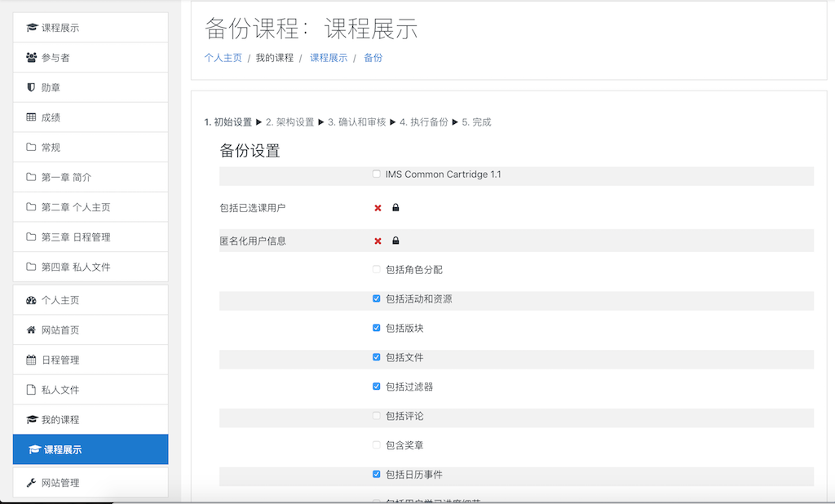The height and width of the screenshot is (504, 835).
Task: Click the participants group icon next to 参与者
Action: [32, 58]
